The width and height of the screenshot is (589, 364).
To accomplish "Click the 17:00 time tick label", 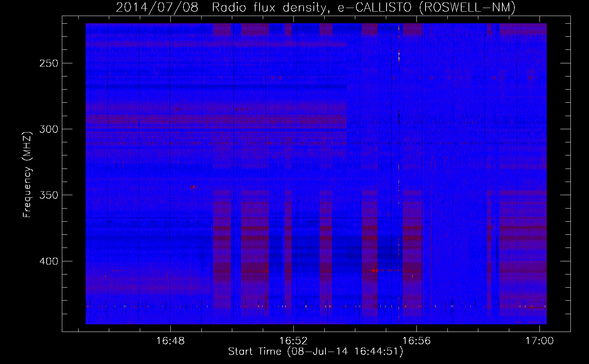I will tap(539, 341).
